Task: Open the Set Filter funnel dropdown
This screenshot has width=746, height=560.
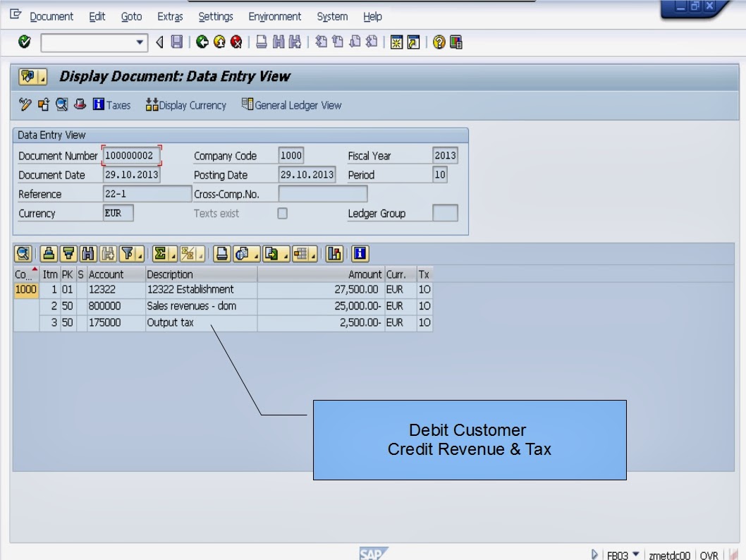Action: [x=131, y=254]
